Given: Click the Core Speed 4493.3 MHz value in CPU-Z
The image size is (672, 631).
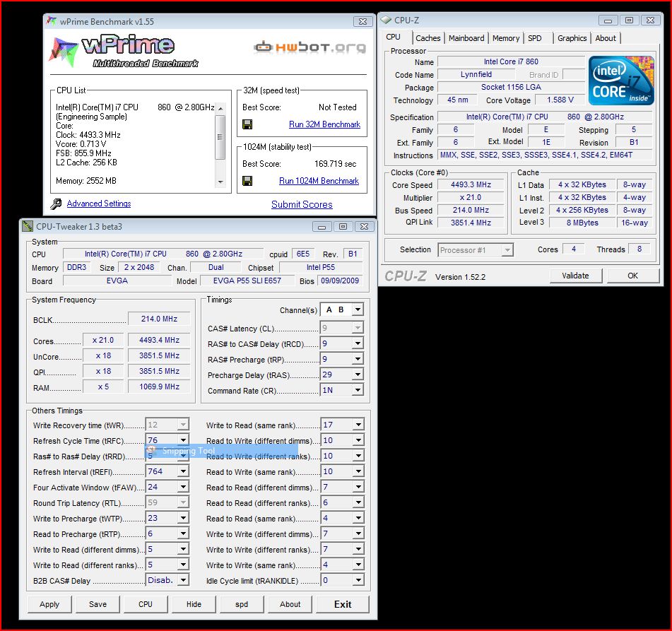Looking at the screenshot, I should pyautogui.click(x=471, y=184).
